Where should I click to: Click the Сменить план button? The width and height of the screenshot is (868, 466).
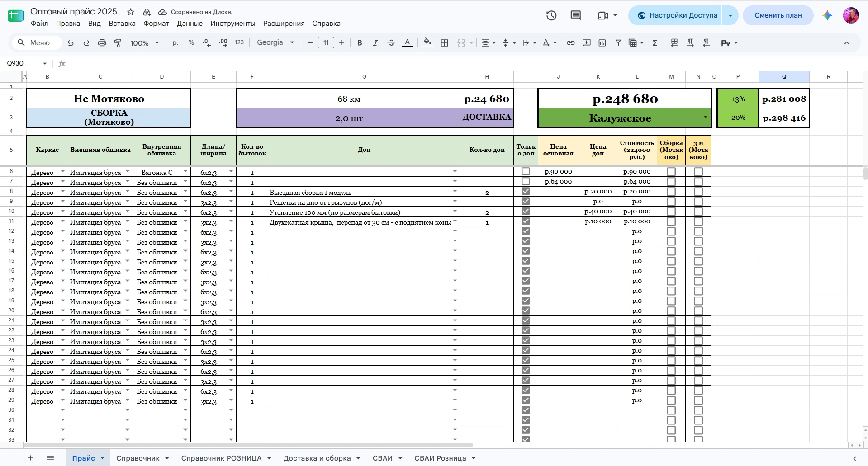pyautogui.click(x=778, y=15)
